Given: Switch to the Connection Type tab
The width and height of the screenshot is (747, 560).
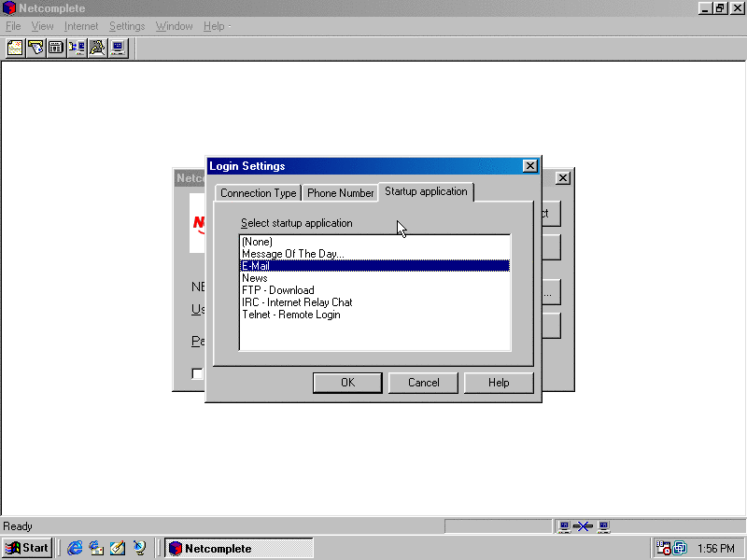Looking at the screenshot, I should point(258,193).
